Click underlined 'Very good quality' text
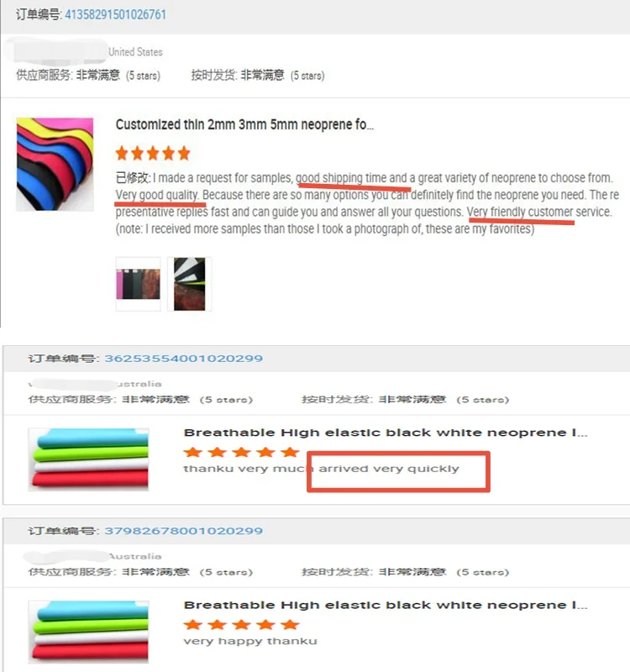Image resolution: width=630 pixels, height=672 pixels. pos(157,195)
